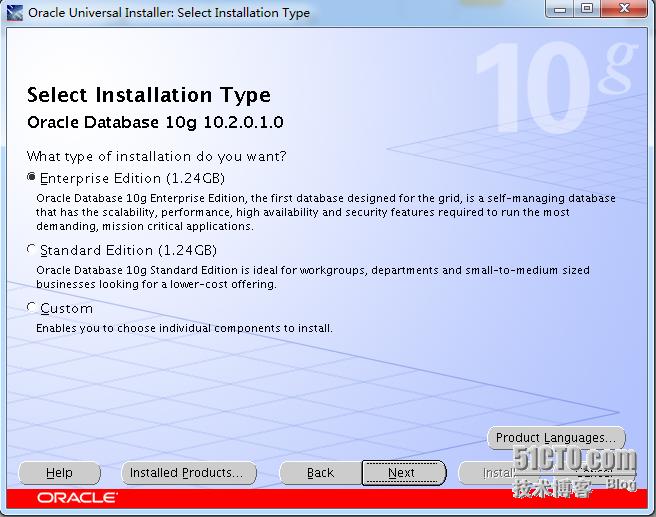Image resolution: width=656 pixels, height=517 pixels.
Task: Close the Oracle Universal Installer window
Action: tap(624, 9)
